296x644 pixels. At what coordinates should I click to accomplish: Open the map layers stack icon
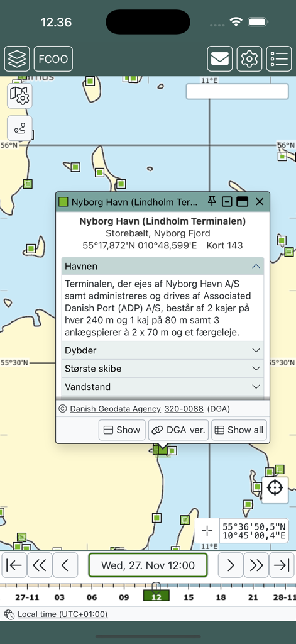point(17,59)
